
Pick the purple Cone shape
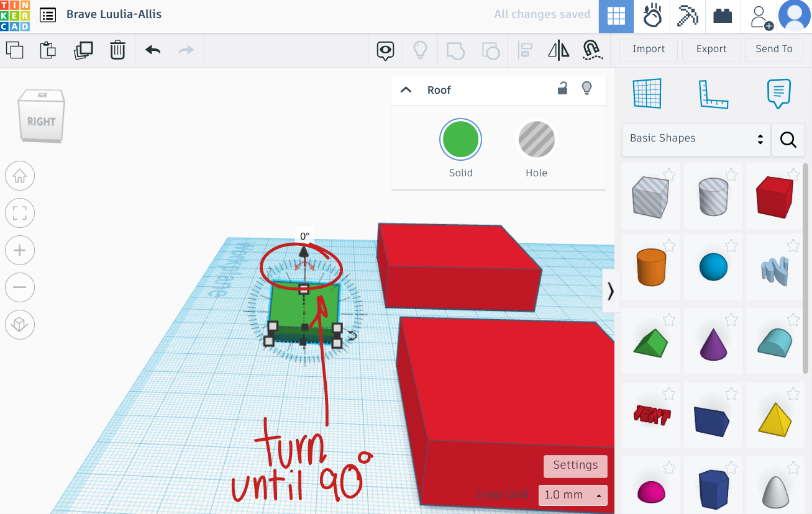pos(713,342)
